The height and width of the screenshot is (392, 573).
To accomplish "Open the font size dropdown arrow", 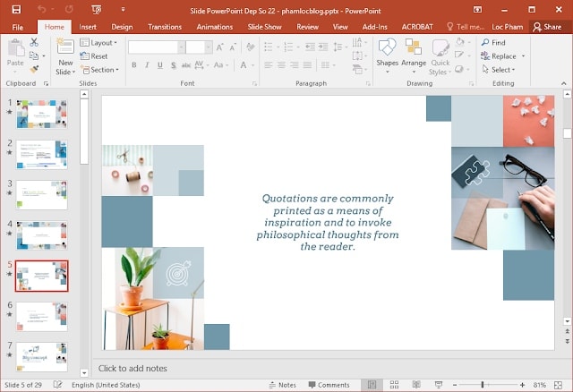I will point(208,47).
